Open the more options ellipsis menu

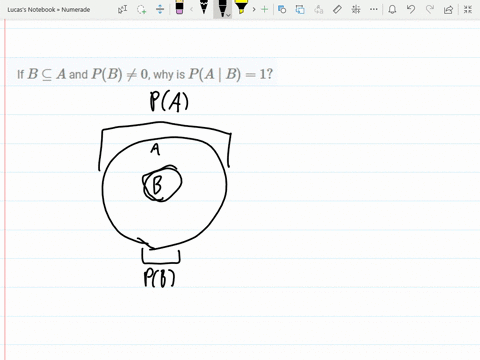click(x=374, y=9)
